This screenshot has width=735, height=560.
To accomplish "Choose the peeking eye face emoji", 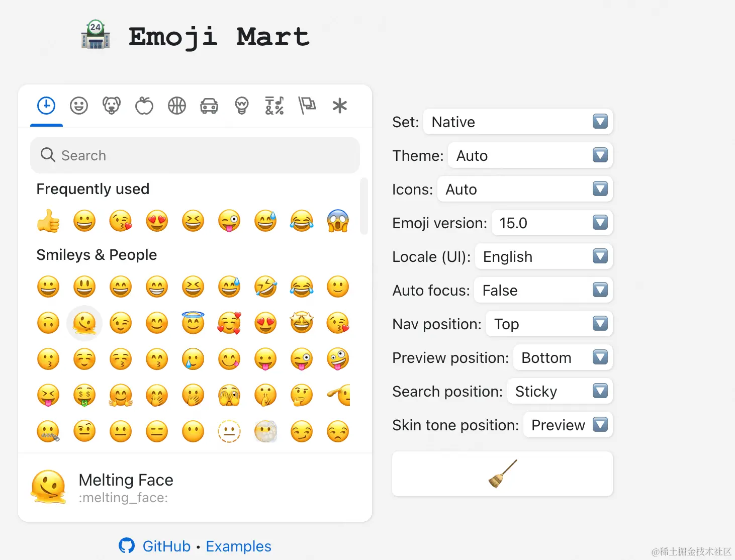I will point(229,396).
